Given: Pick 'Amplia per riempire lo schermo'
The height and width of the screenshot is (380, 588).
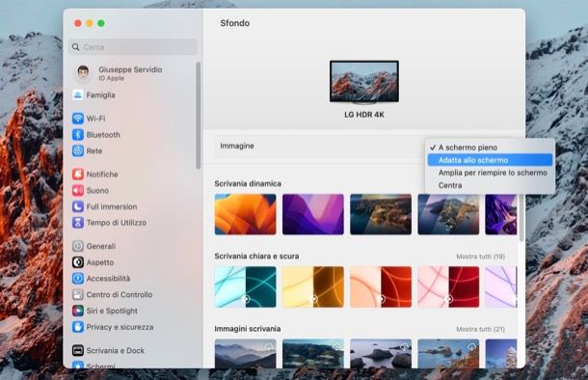Looking at the screenshot, I should pos(490,173).
